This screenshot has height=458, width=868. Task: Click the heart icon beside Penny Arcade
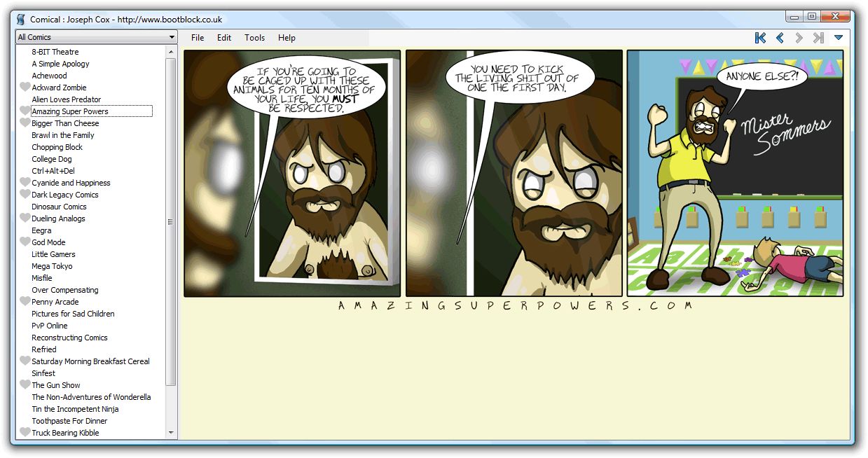(25, 302)
